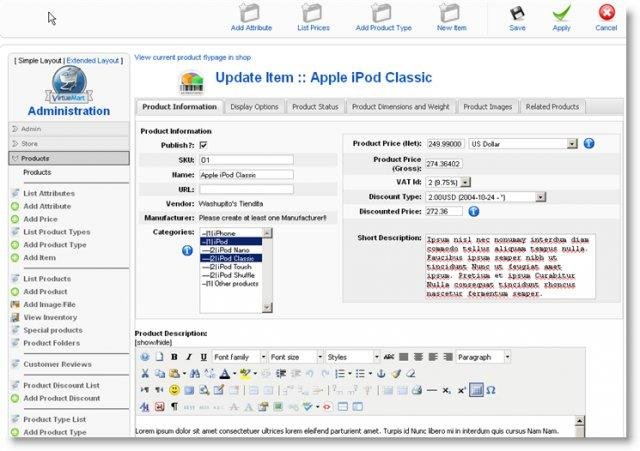The image size is (640, 451).
Task: Click Add Product Discount in sidebar
Action: tap(62, 398)
